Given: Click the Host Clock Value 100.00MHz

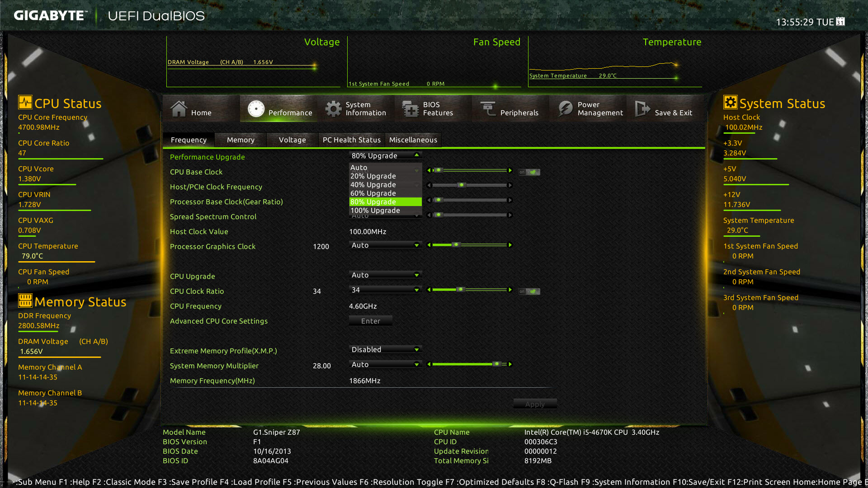Looking at the screenshot, I should click(368, 231).
